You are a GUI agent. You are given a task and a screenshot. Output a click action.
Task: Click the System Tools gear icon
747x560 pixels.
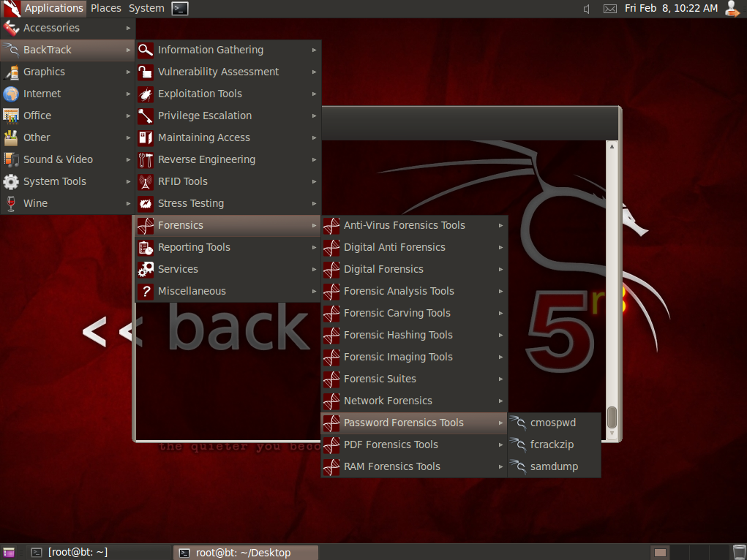point(11,181)
